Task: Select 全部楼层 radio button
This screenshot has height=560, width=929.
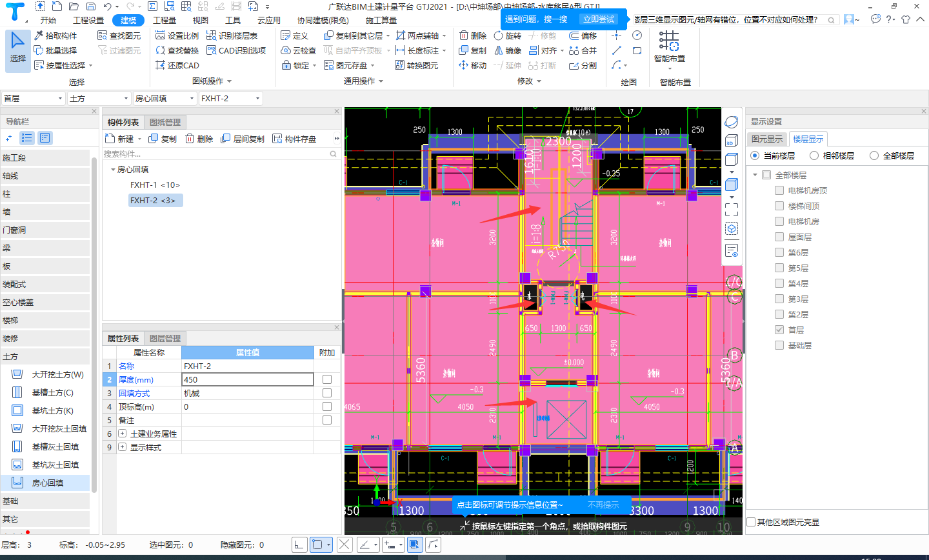Action: [x=874, y=155]
